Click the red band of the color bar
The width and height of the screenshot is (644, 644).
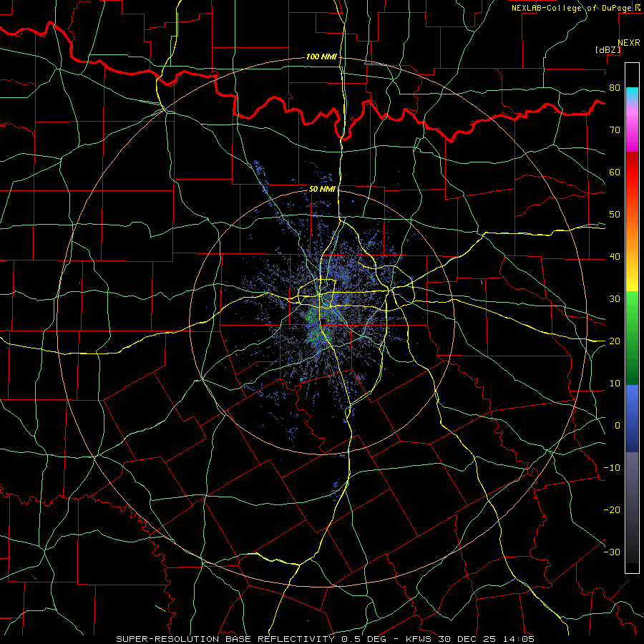point(632,172)
